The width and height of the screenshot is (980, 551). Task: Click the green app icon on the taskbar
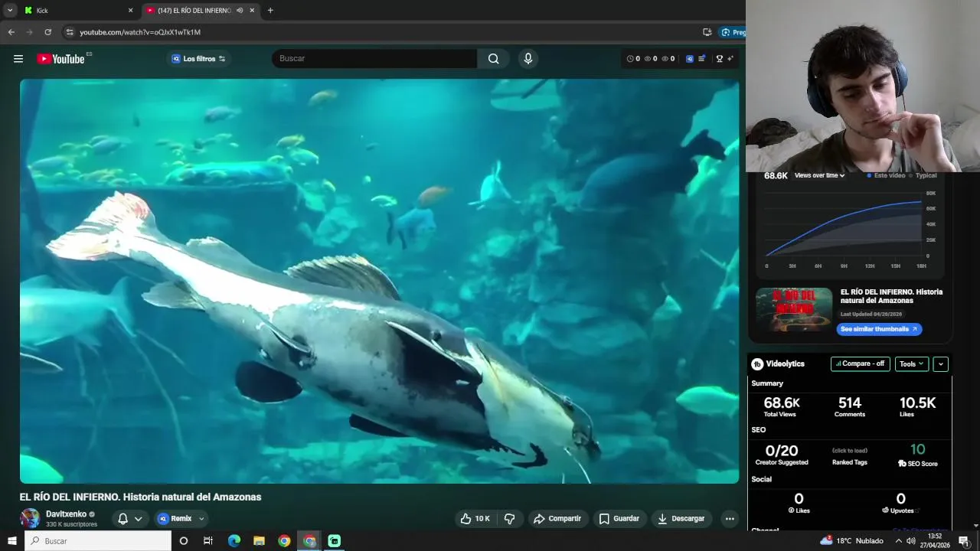334,541
